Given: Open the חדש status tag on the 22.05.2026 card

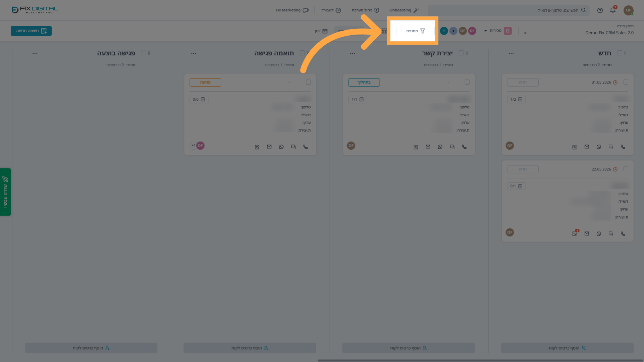Looking at the screenshot, I should coord(523,169).
